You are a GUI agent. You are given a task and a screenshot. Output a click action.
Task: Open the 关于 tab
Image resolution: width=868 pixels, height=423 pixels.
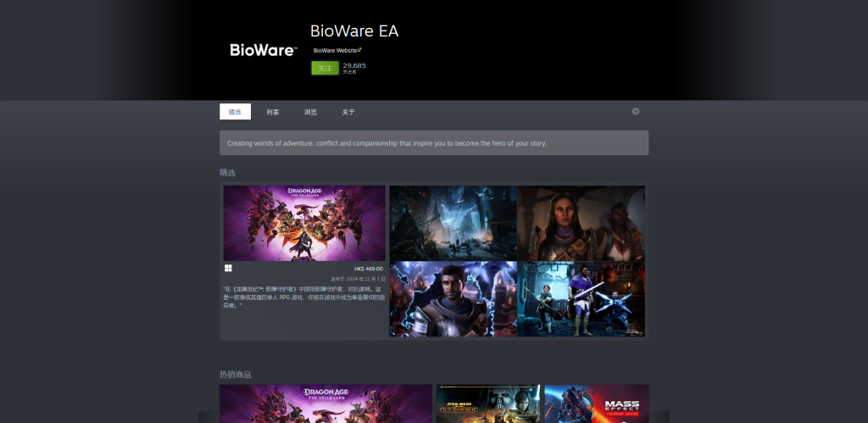pyautogui.click(x=348, y=112)
